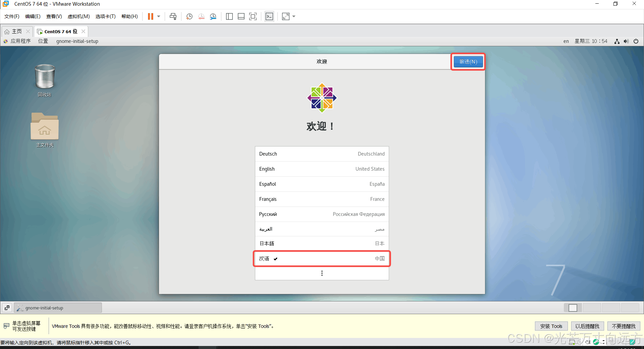
Task: Select the 汉语 中国 language row
Action: coord(322,258)
